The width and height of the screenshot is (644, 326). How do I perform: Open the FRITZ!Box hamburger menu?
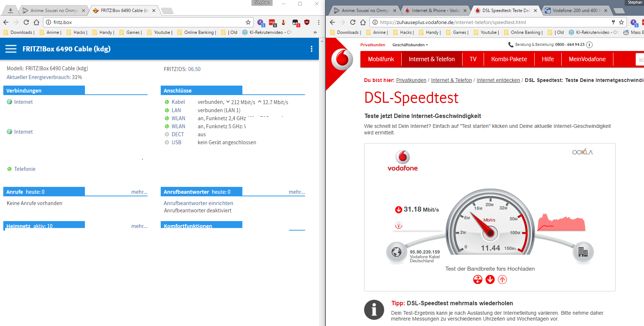pyautogui.click(x=11, y=49)
